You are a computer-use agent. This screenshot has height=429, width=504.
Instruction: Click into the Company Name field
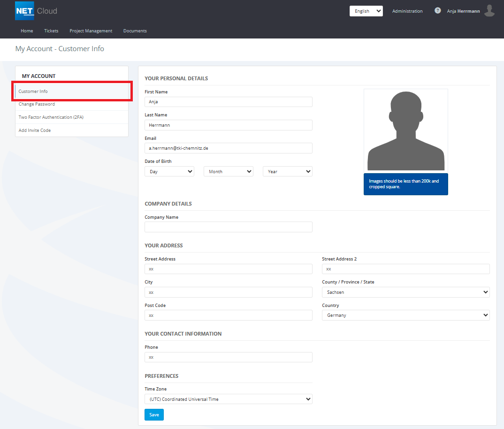click(228, 227)
